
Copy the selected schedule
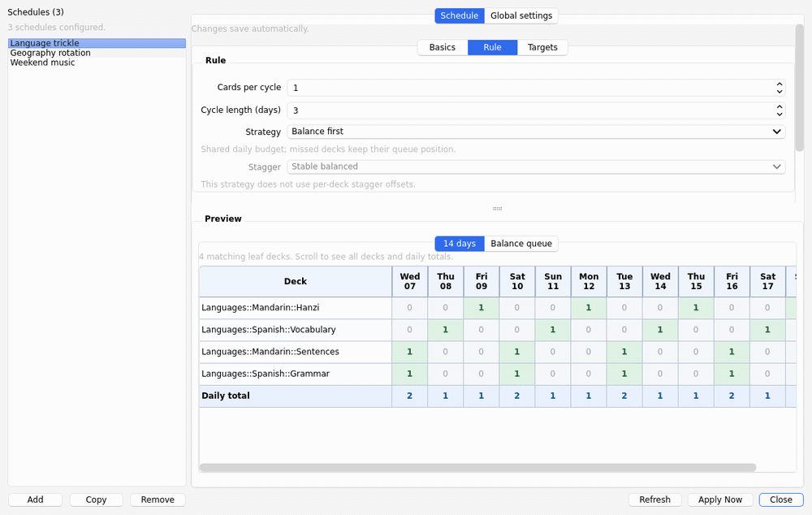click(x=96, y=500)
